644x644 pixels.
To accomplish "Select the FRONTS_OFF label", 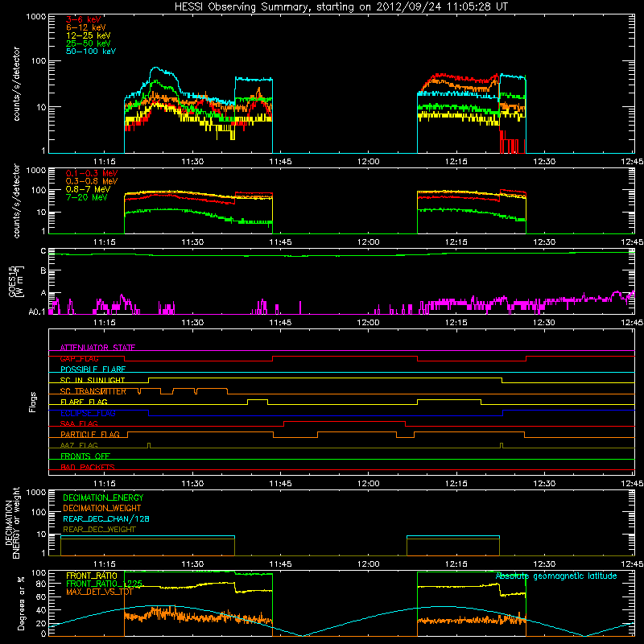I will tap(85, 456).
